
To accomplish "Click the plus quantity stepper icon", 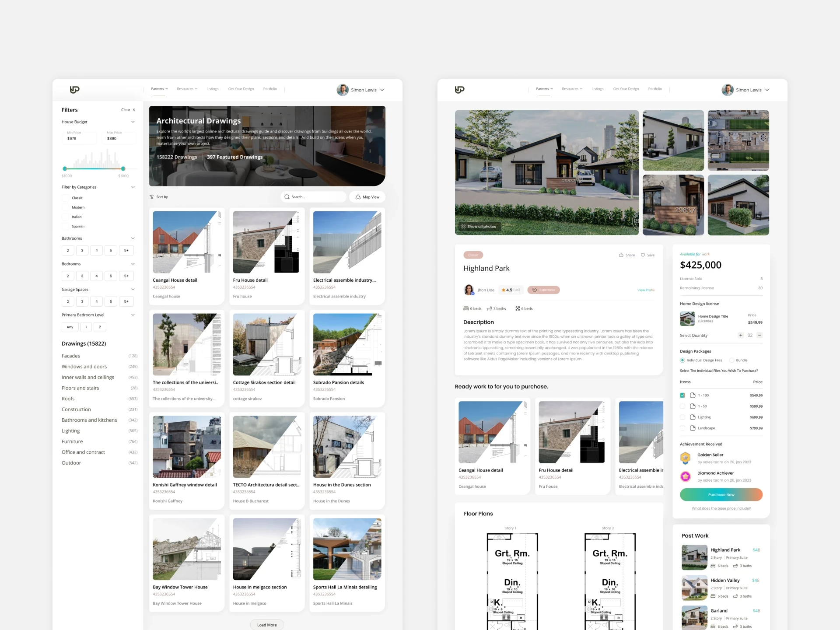I will coord(741,335).
